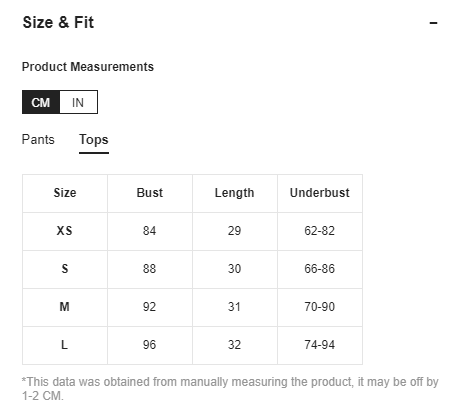This screenshot has width=459, height=414.
Task: Click the Underbust column header
Action: 320,193
